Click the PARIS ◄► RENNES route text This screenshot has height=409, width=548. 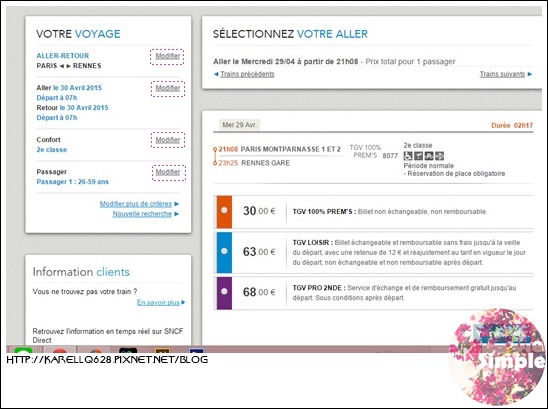pos(69,66)
